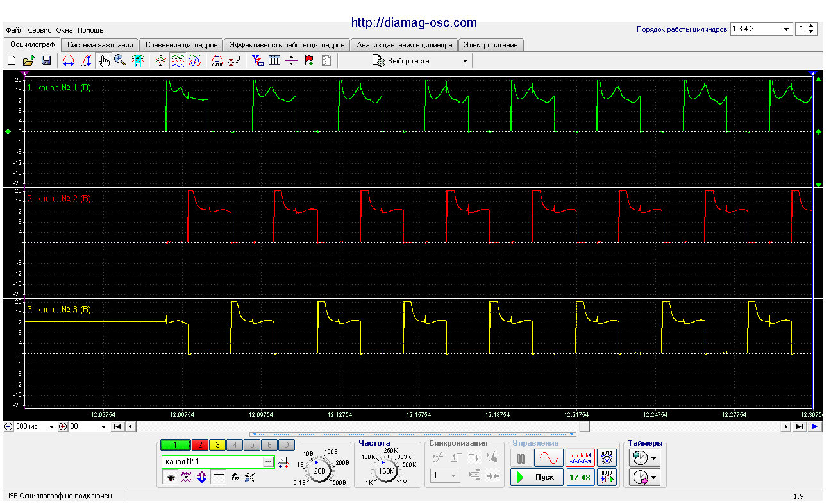
Task: Click the overlaid sine waves toolbar icon
Action: [x=196, y=61]
